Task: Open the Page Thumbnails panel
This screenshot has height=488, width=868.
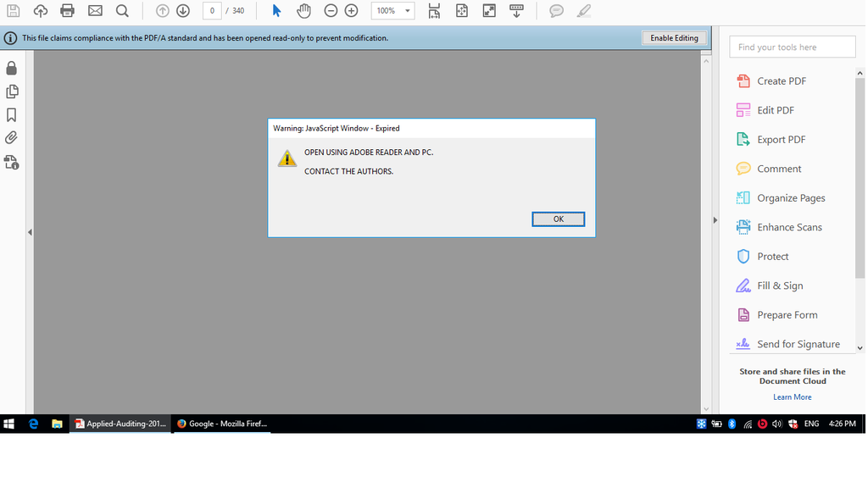Action: 12,91
